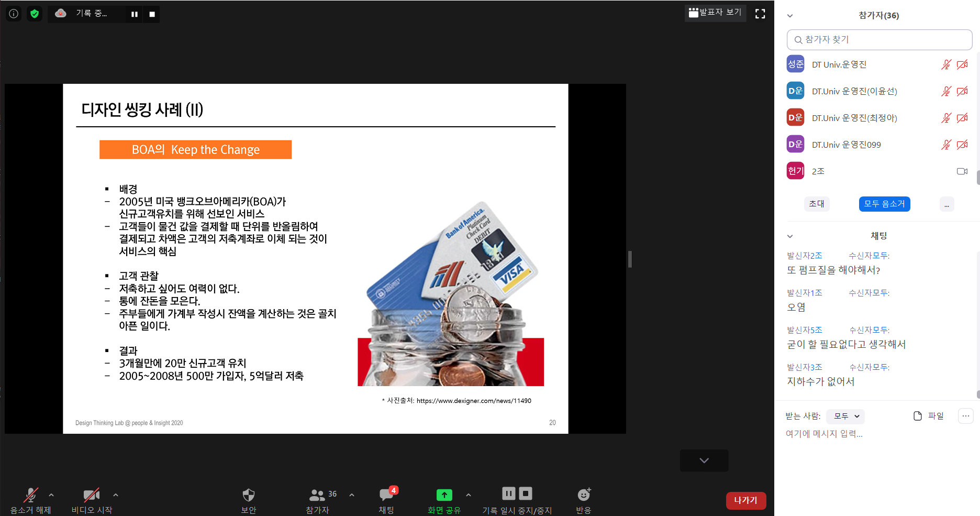Switch view with 발표자 보기
The width and height of the screenshot is (980, 516).
point(715,13)
